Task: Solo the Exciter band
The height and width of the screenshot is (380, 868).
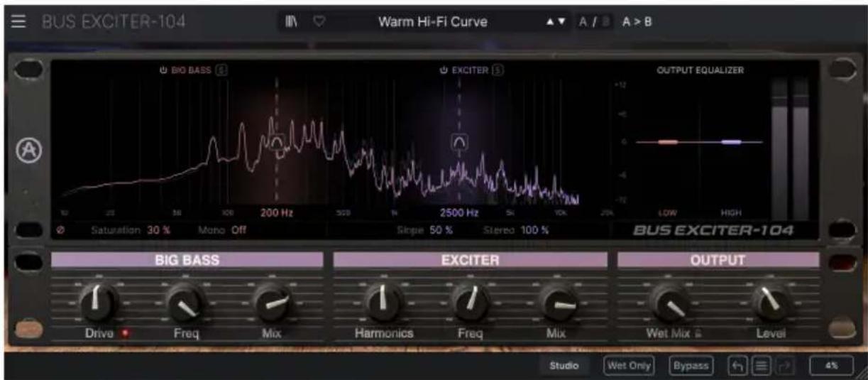Action: [499, 70]
